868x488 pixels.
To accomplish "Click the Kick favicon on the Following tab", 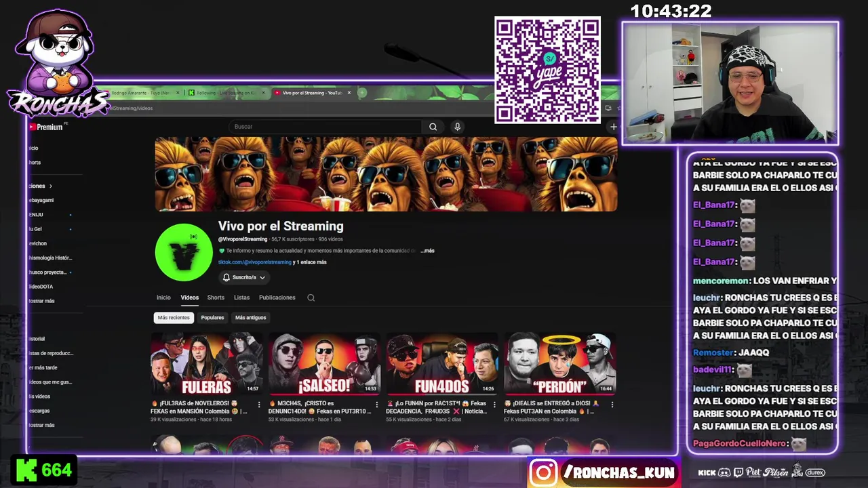I will click(192, 93).
